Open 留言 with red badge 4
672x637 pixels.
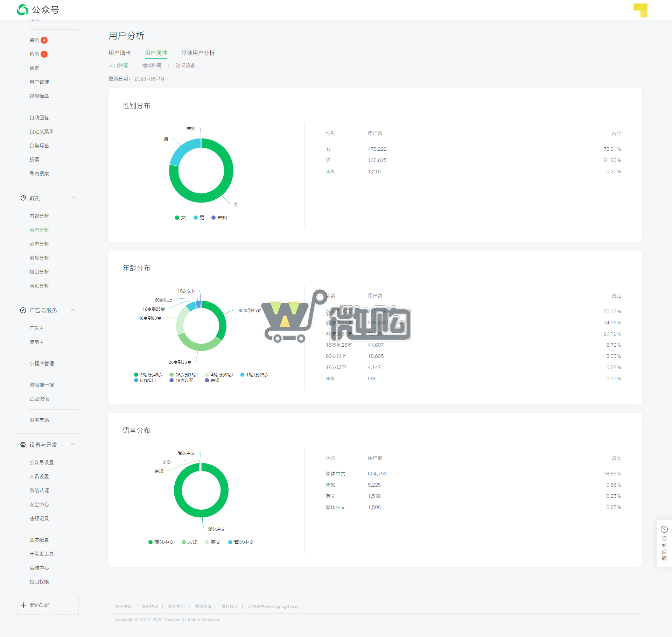(x=34, y=40)
